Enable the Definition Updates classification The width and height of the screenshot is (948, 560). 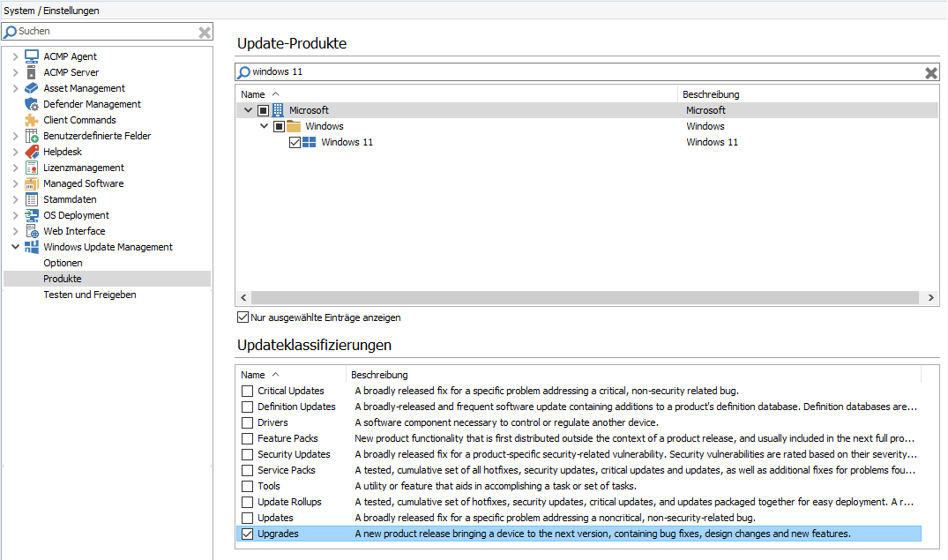(x=247, y=407)
